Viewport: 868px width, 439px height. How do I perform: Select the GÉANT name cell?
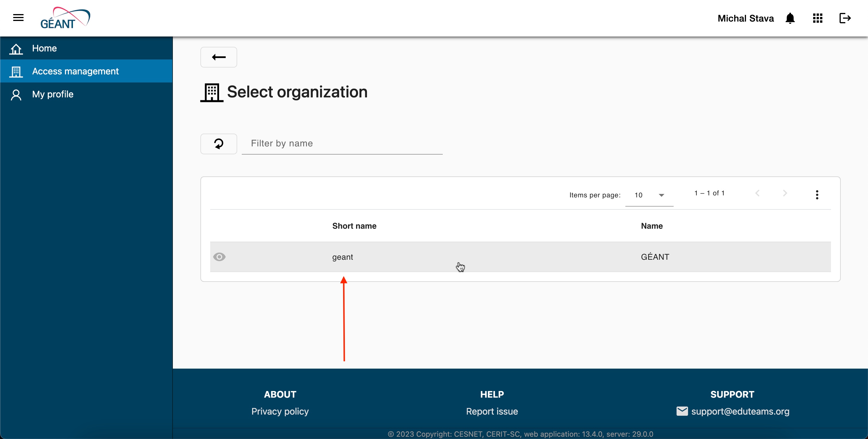pos(655,257)
